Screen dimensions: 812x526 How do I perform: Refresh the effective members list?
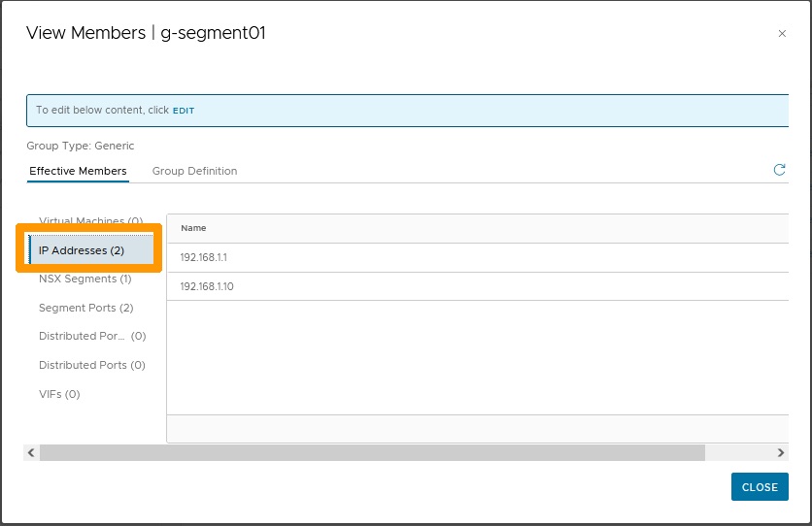pos(779,170)
